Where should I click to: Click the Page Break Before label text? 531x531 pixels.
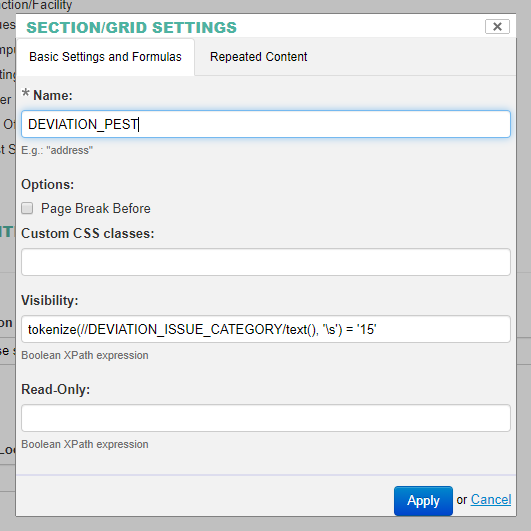tap(95, 208)
